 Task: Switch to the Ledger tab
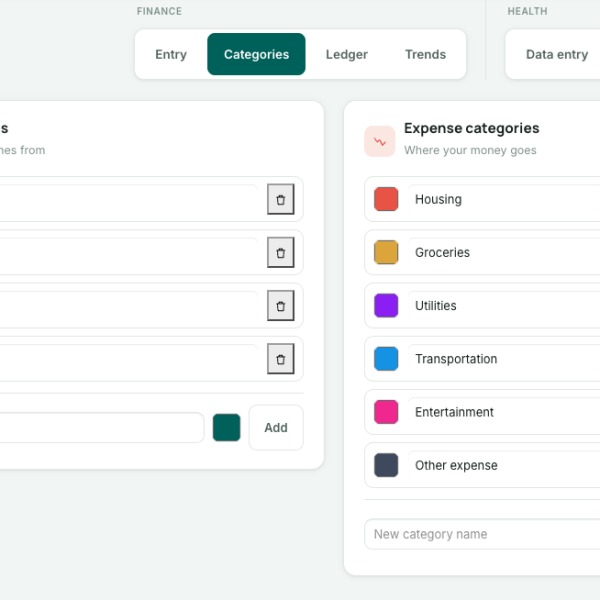[x=347, y=54]
